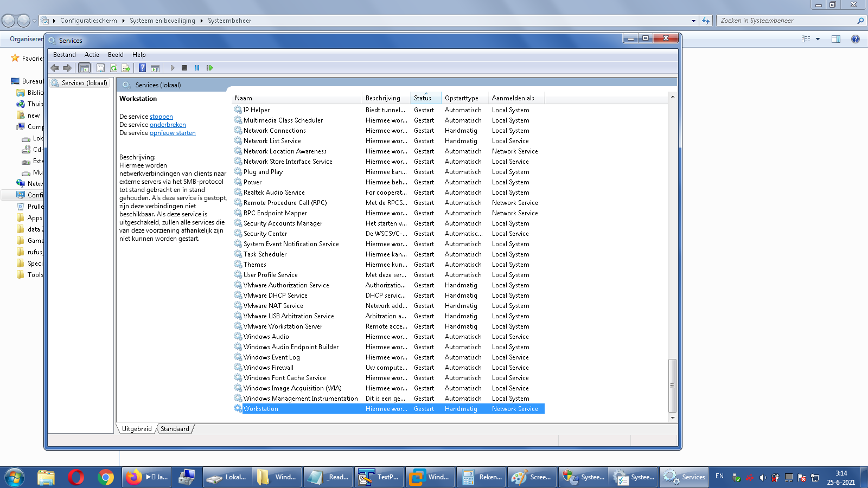Expand the breadcrumb arrow after Configuratiescherm

click(123, 21)
